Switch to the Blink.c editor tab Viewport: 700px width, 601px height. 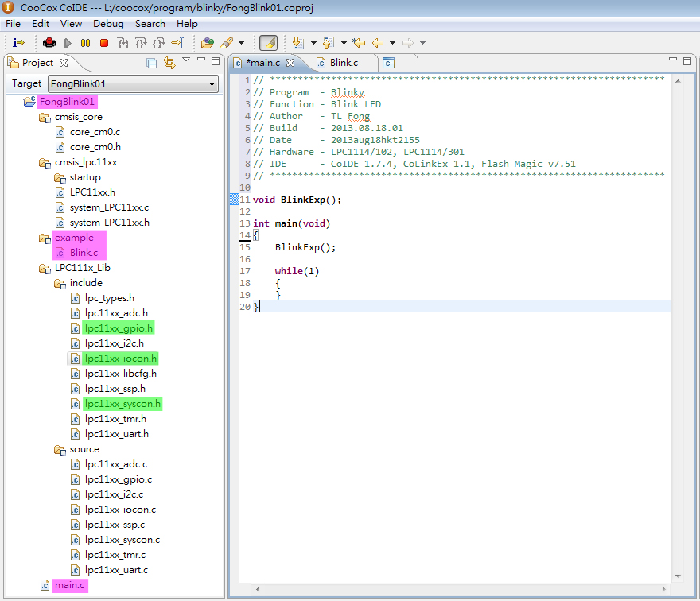coord(343,63)
